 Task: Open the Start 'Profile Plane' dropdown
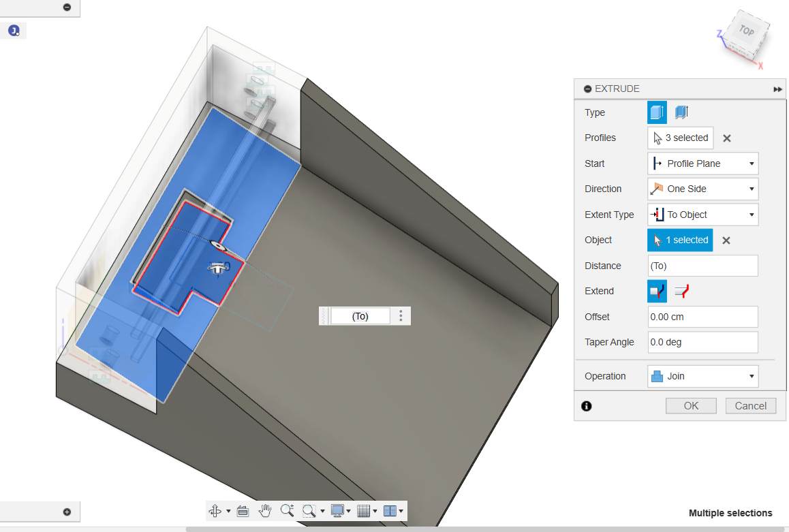(702, 163)
